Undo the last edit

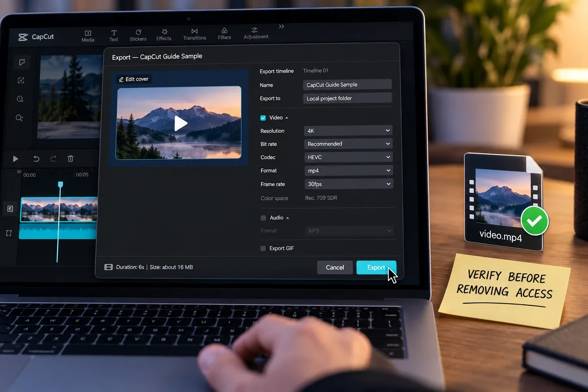36,158
